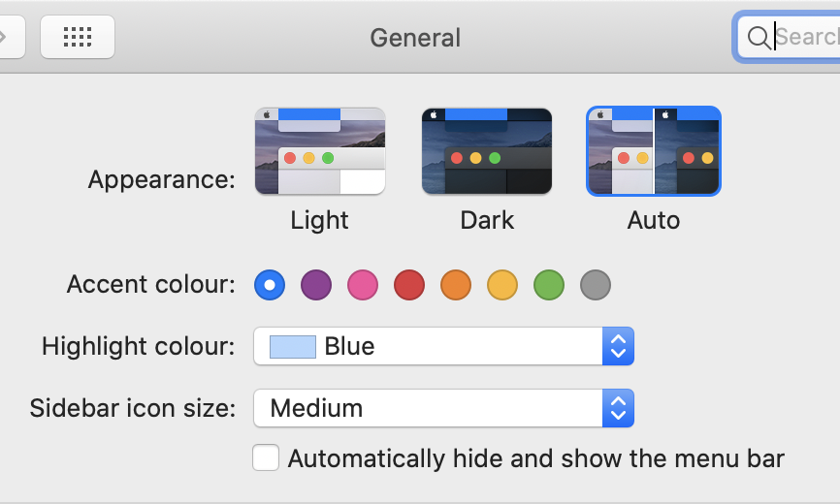Click the Show All grid icon
This screenshot has width=840, height=504.
[78, 38]
